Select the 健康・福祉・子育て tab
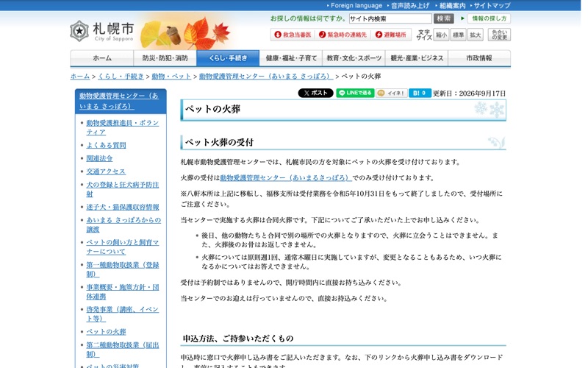This screenshot has height=368, width=588. pyautogui.click(x=291, y=58)
